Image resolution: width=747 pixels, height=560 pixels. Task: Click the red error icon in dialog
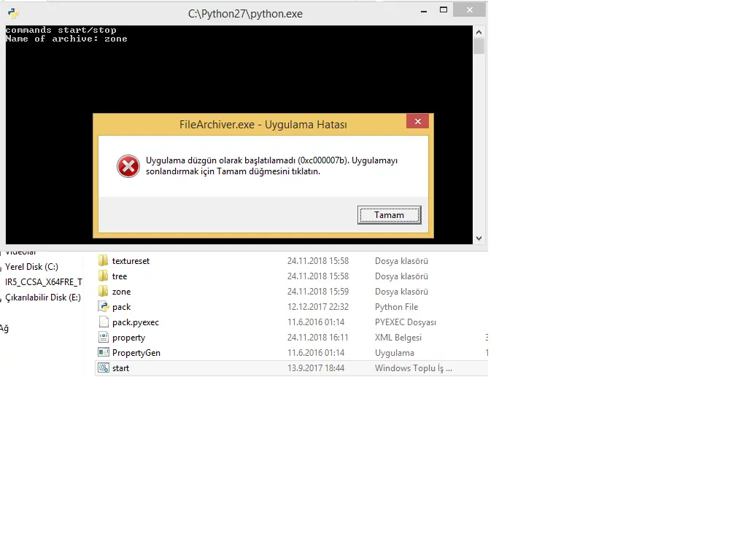tap(128, 166)
